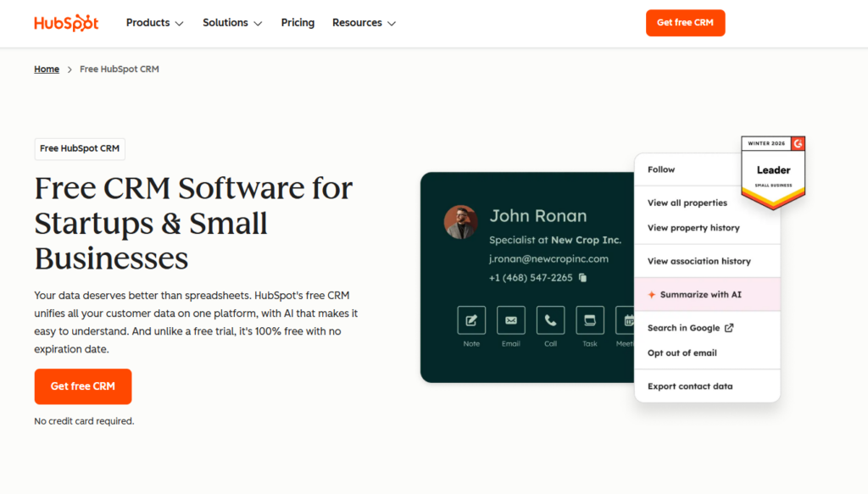The height and width of the screenshot is (494, 868).
Task: Click the external link icon next to Search in Google
Action: [x=729, y=328]
